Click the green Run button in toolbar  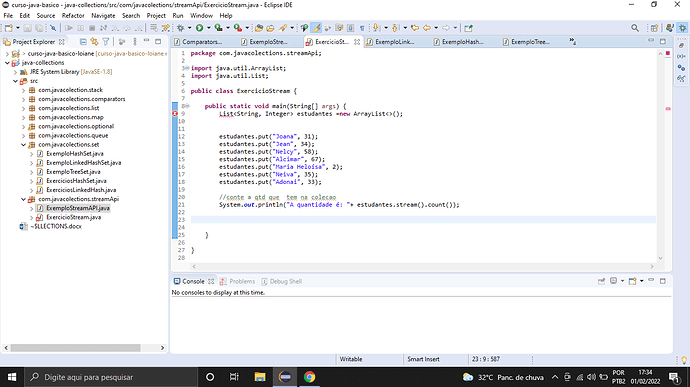pos(199,28)
